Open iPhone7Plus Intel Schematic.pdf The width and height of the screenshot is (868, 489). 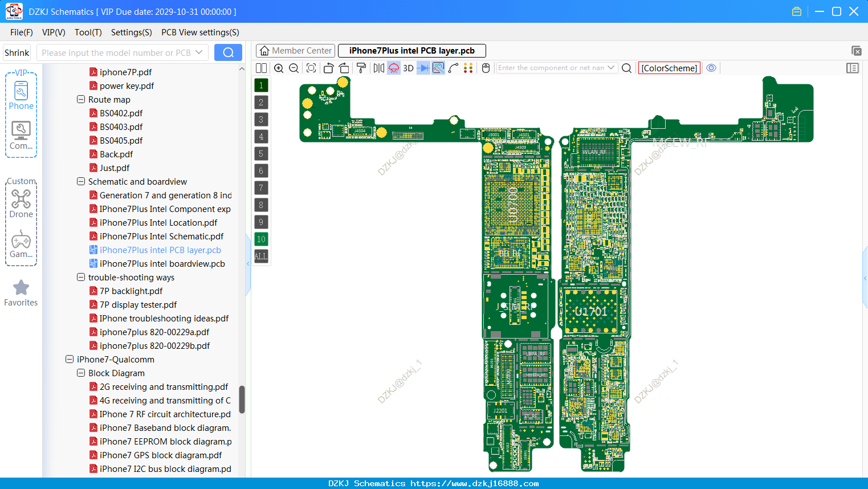tap(157, 236)
